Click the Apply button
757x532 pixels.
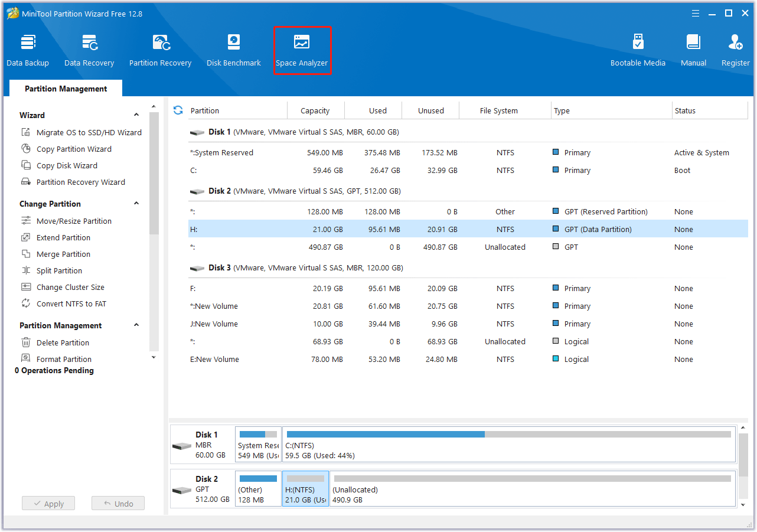(x=48, y=504)
